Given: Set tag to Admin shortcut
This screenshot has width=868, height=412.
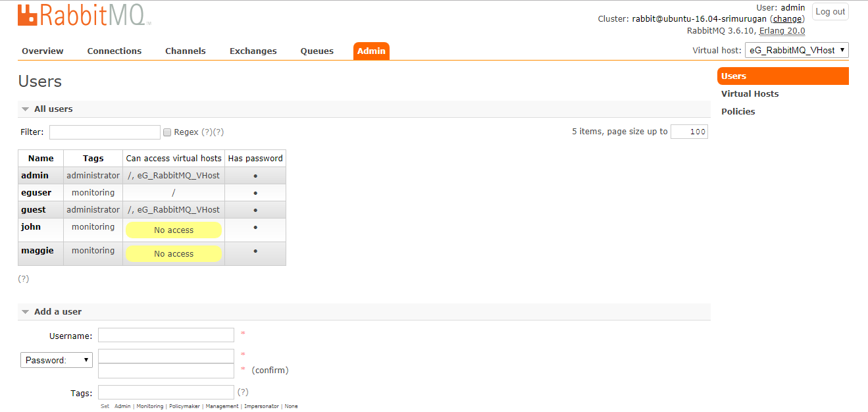Looking at the screenshot, I should pos(122,407).
